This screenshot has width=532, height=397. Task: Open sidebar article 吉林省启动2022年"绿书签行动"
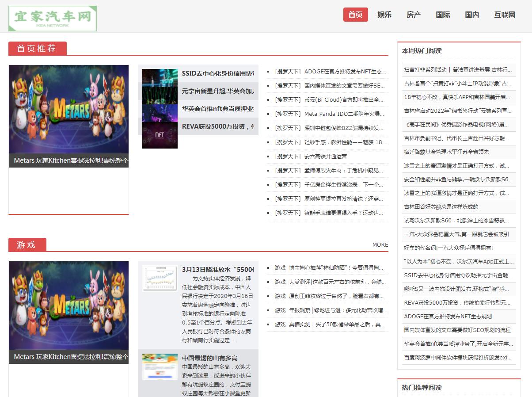point(458,111)
